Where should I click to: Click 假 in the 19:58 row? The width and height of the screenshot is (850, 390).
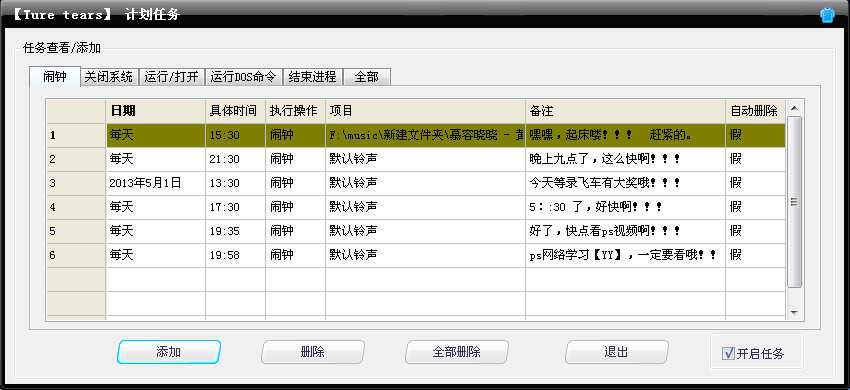click(x=756, y=255)
